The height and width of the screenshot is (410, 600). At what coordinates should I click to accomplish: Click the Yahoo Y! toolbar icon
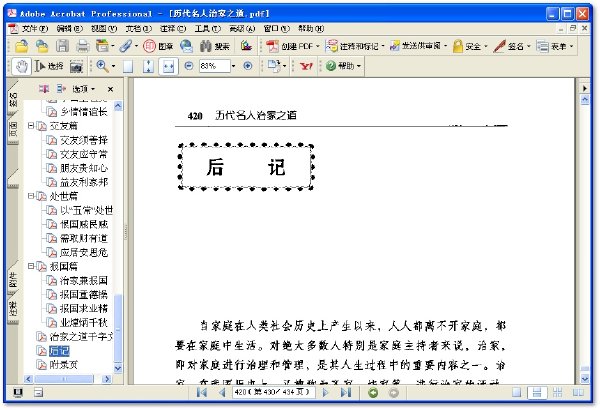306,66
